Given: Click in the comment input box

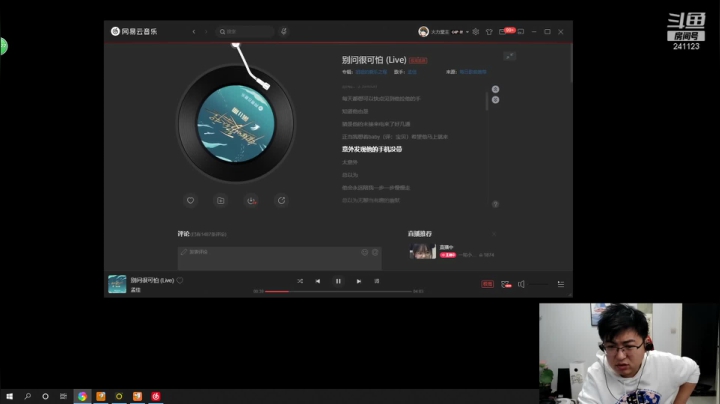Looking at the screenshot, I should pos(280,258).
